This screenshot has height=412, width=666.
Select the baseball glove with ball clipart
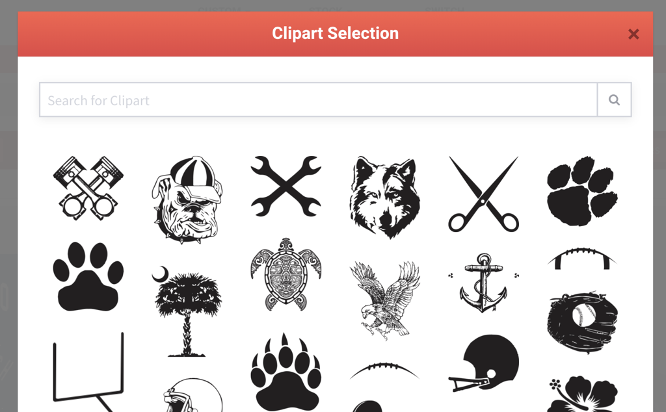pyautogui.click(x=582, y=323)
